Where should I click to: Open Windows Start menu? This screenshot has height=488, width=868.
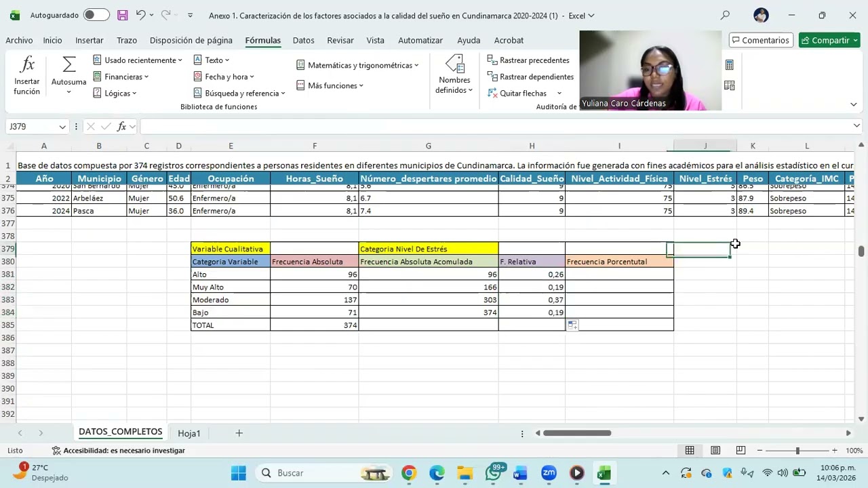coord(239,473)
